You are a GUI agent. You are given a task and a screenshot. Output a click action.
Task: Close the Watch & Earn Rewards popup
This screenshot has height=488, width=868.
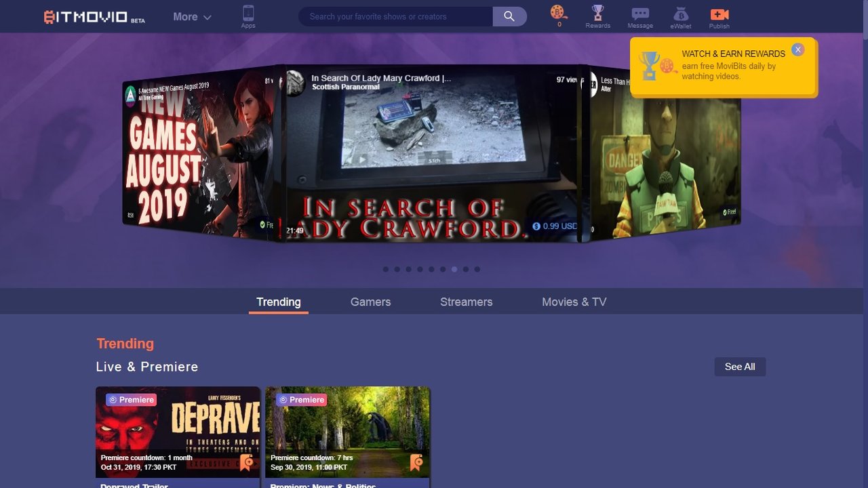798,49
